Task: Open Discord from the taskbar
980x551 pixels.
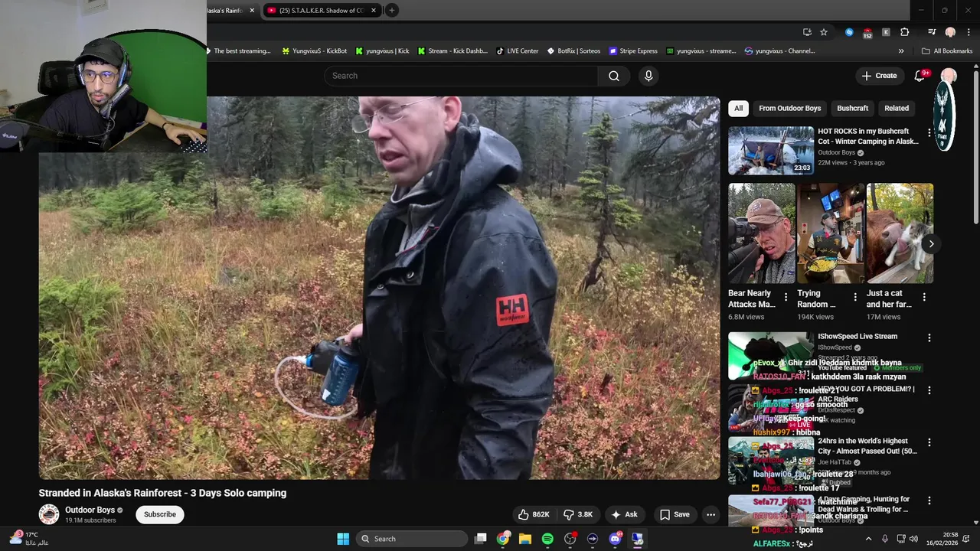Action: coord(615,539)
